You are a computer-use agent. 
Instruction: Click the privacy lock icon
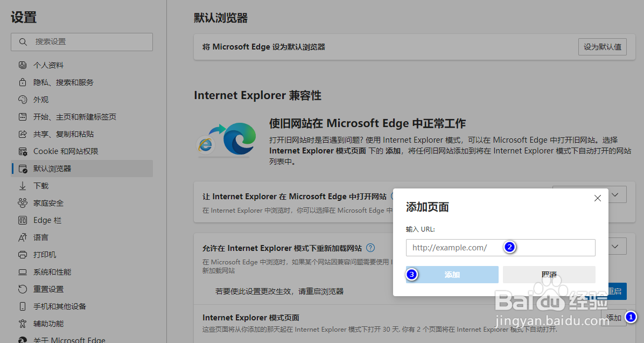(x=23, y=82)
